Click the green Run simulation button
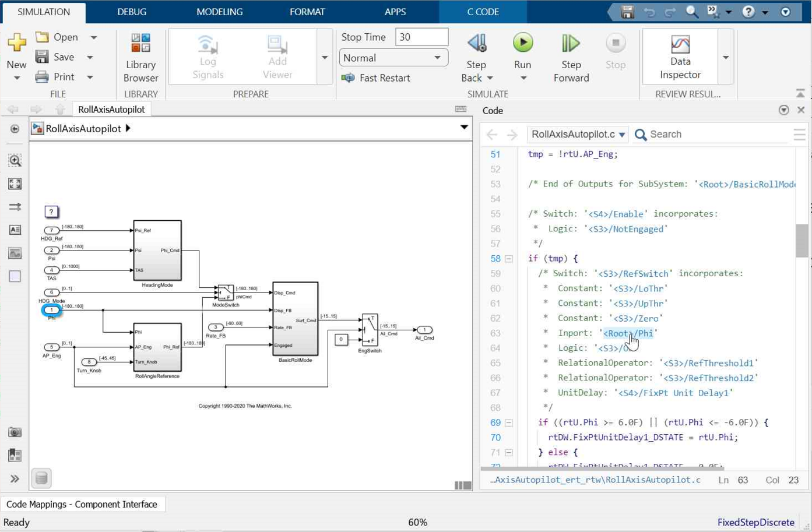This screenshot has height=532, width=812. 522,44
